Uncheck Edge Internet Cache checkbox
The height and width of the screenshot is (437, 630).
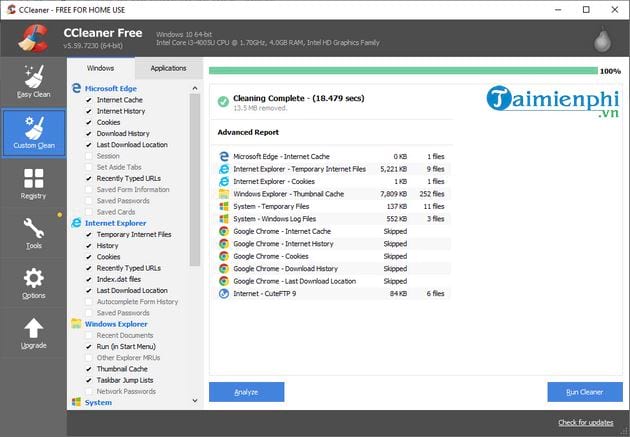89,100
